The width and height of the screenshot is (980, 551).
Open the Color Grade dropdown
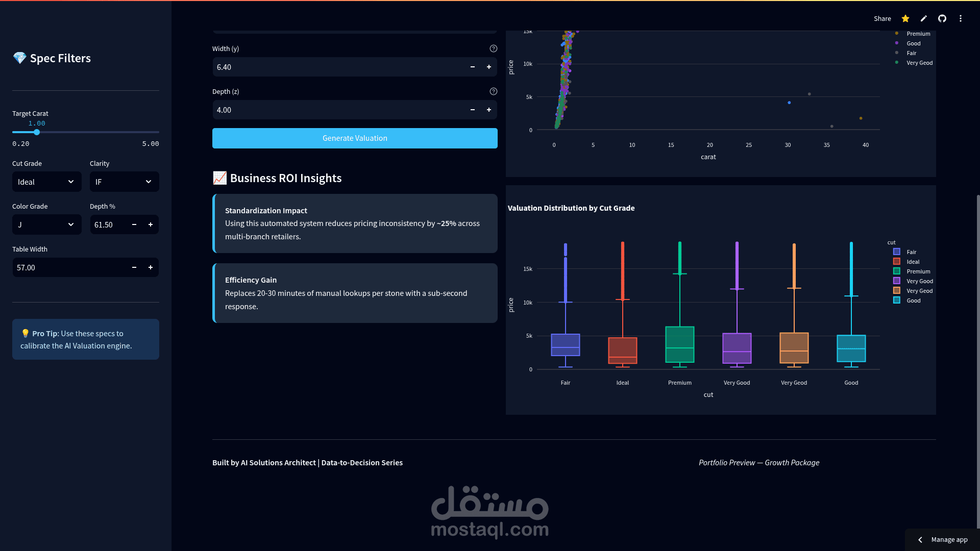coord(46,225)
